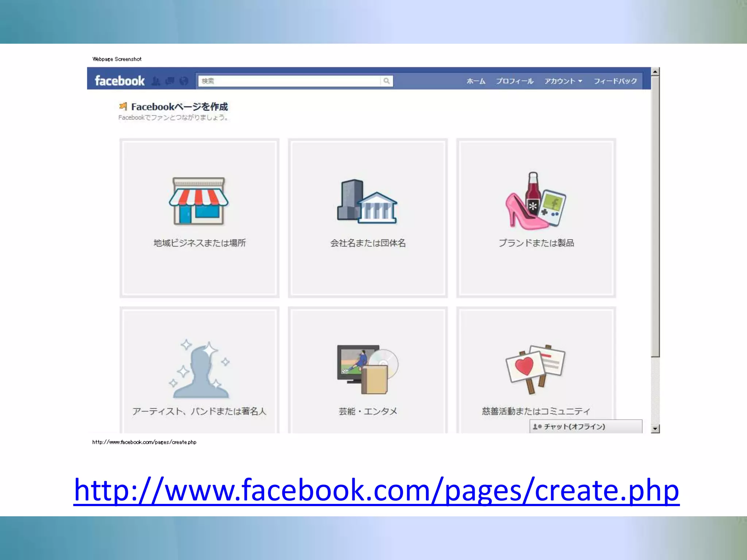The image size is (747, 560).
Task: Choose アーティスト、バンドまたは著名人 label
Action: [200, 411]
